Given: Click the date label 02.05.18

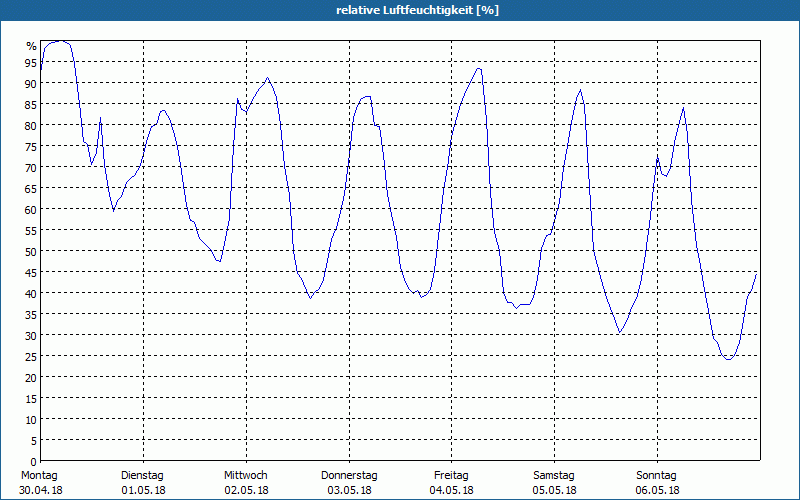Looking at the screenshot, I should (x=245, y=490).
